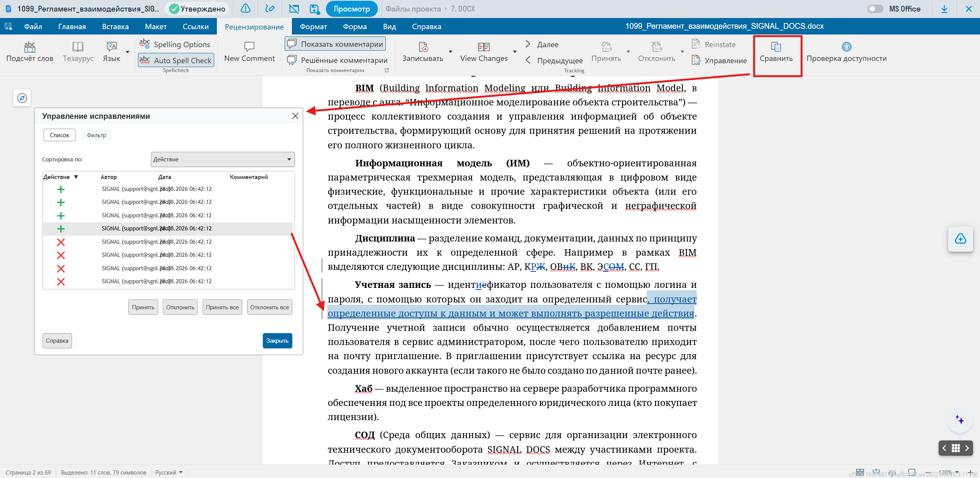
Task: Click Закрыть button in dialog
Action: tap(277, 340)
